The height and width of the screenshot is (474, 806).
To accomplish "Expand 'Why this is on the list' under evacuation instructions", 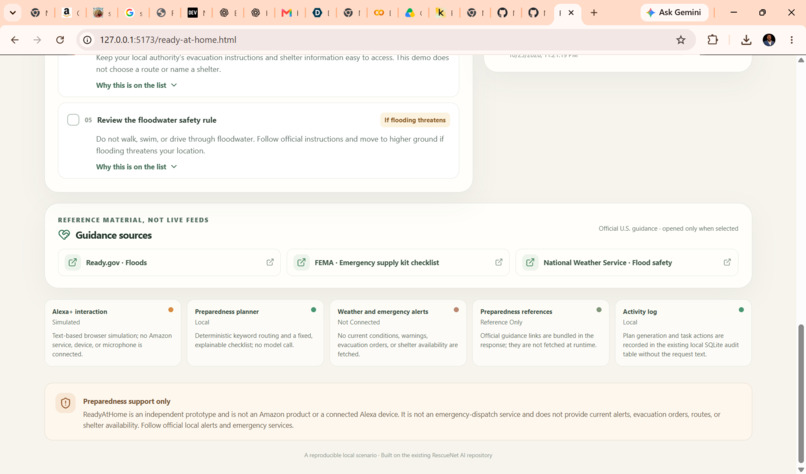I will 136,85.
